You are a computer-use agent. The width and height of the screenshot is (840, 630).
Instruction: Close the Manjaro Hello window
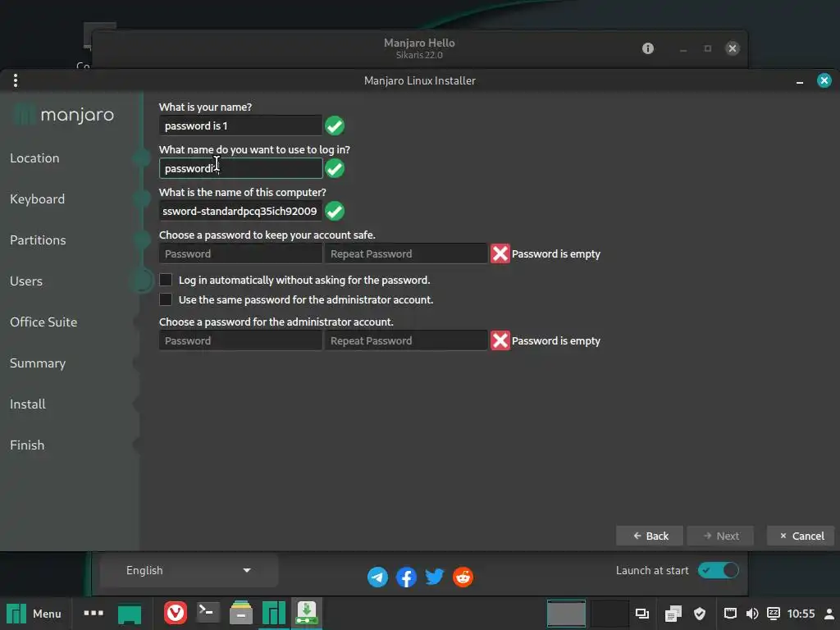(x=733, y=48)
